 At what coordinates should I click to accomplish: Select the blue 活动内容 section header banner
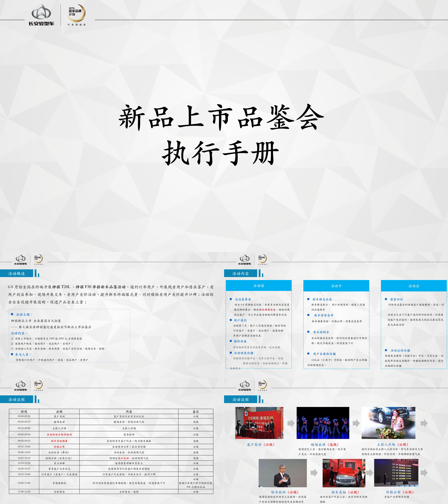(x=241, y=274)
